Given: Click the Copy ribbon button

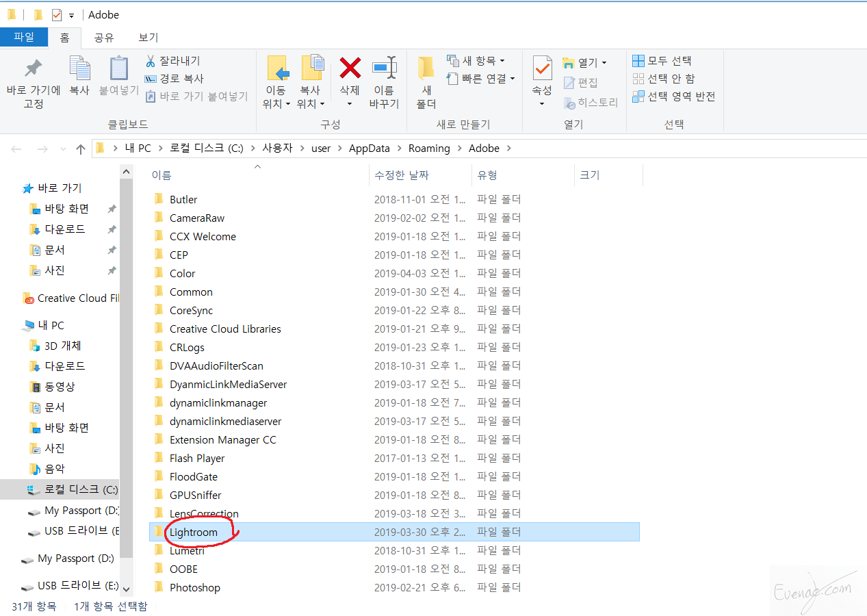Looking at the screenshot, I should click(x=79, y=76).
